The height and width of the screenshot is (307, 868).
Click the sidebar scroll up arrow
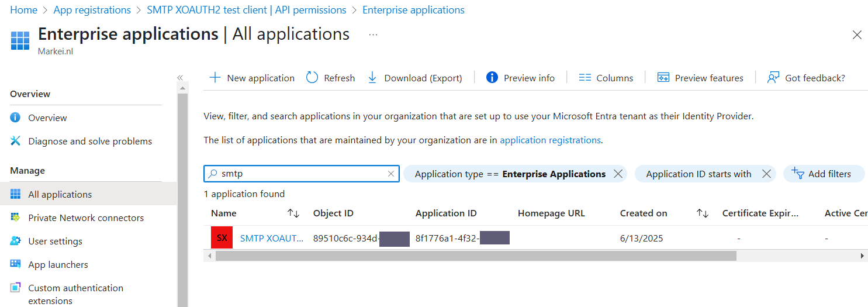pos(182,88)
